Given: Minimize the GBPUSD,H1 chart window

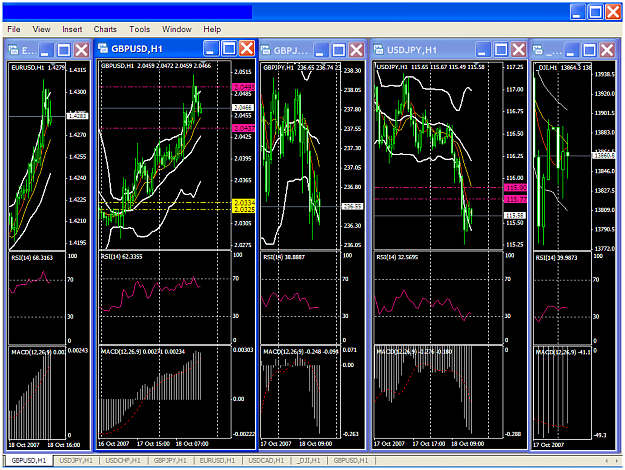Looking at the screenshot, I should [211, 49].
